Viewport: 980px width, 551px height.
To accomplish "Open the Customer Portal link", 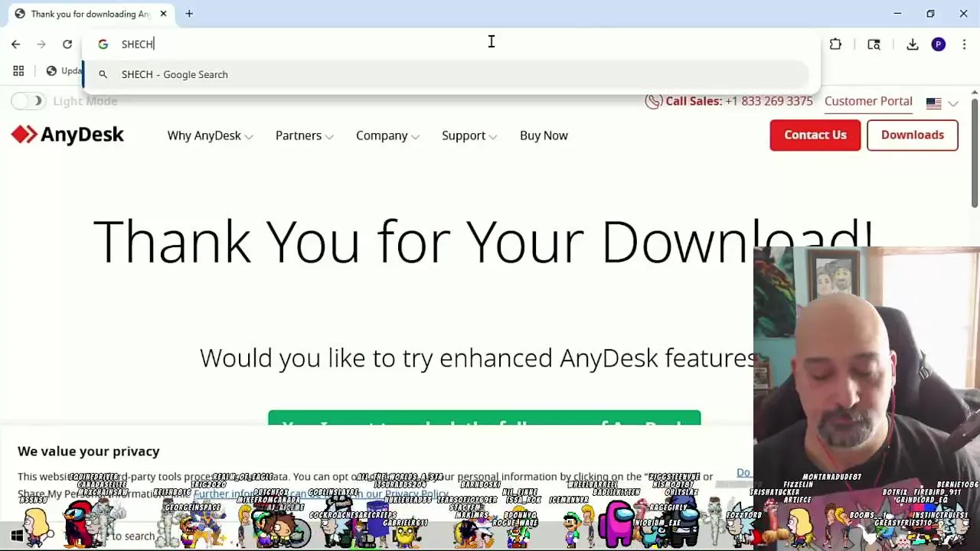I will 868,101.
